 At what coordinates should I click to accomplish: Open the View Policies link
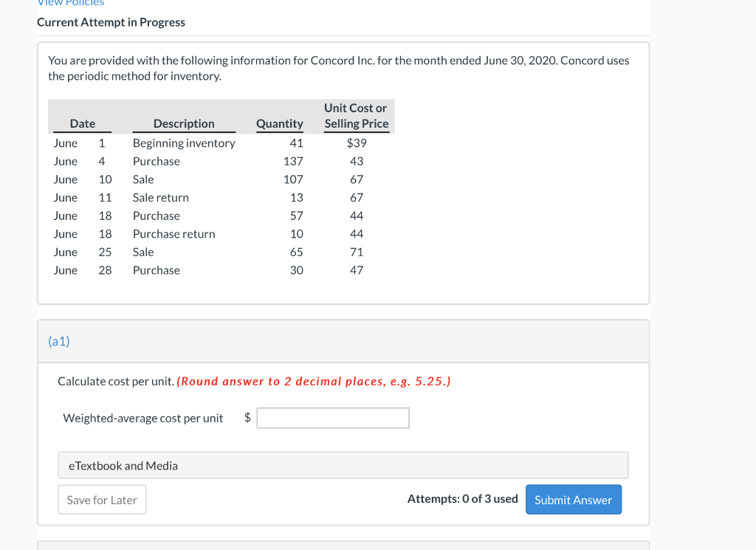[70, 3]
